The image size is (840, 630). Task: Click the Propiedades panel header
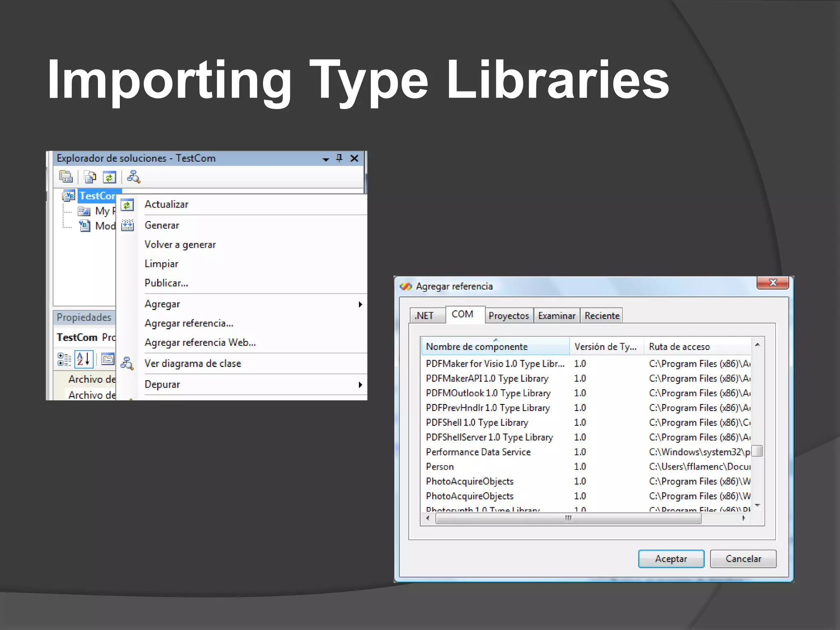coord(84,317)
